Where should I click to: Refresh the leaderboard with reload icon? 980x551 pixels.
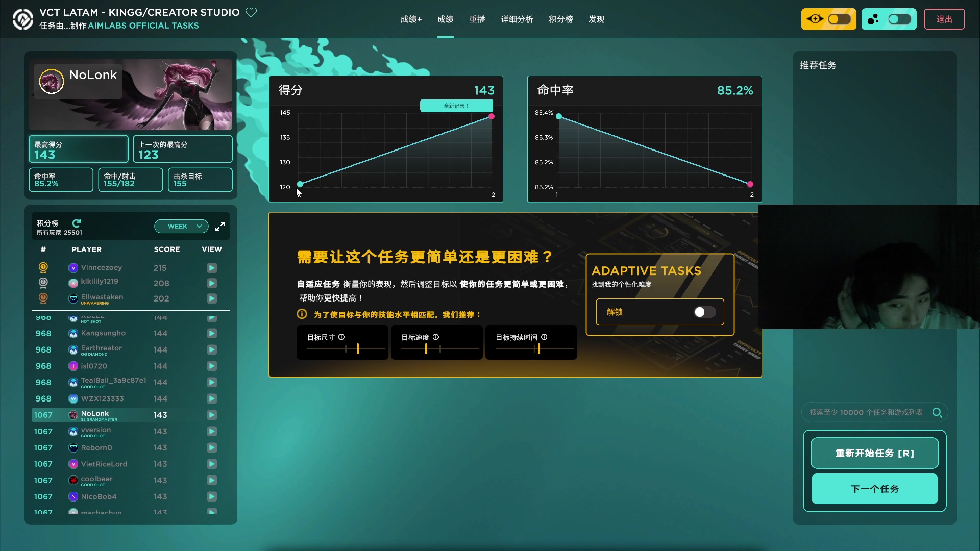click(77, 223)
